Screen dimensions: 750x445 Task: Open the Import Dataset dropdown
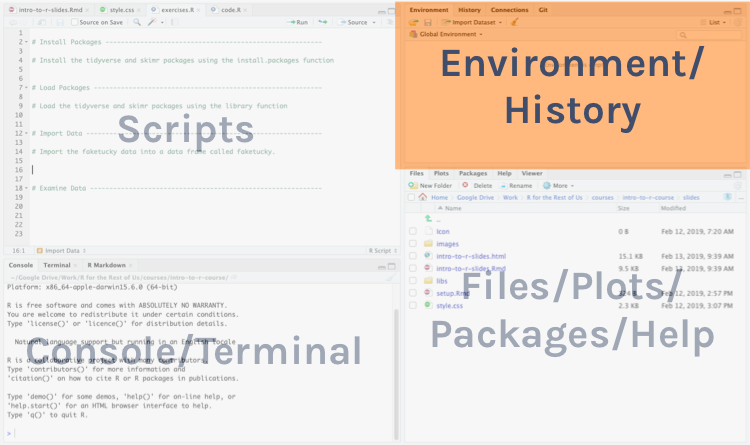(472, 22)
